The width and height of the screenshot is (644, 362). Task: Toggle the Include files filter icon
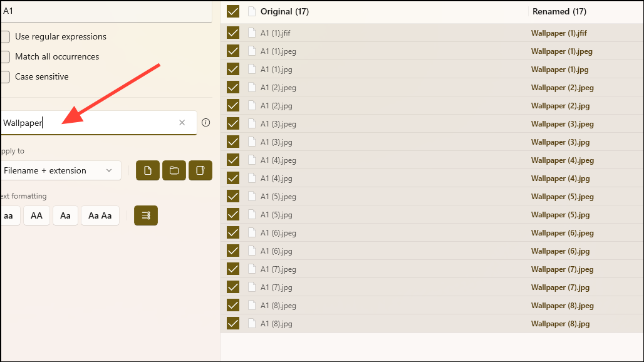point(147,170)
